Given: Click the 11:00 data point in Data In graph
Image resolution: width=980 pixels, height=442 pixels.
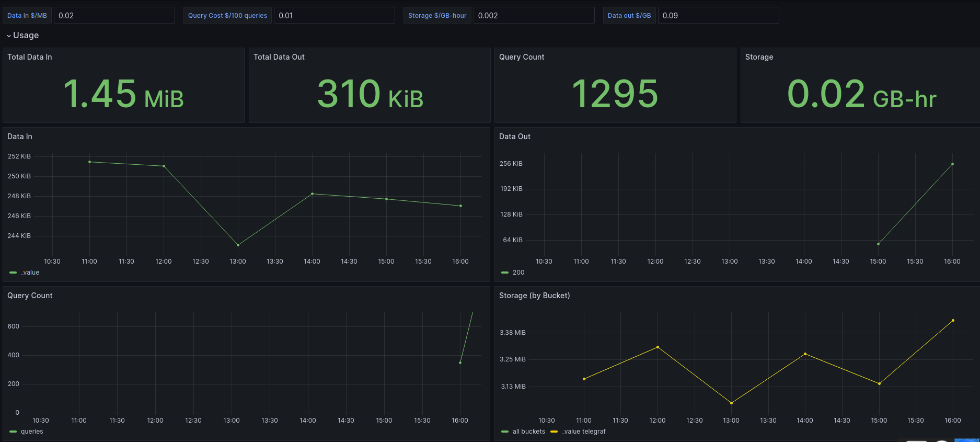Looking at the screenshot, I should coord(89,162).
